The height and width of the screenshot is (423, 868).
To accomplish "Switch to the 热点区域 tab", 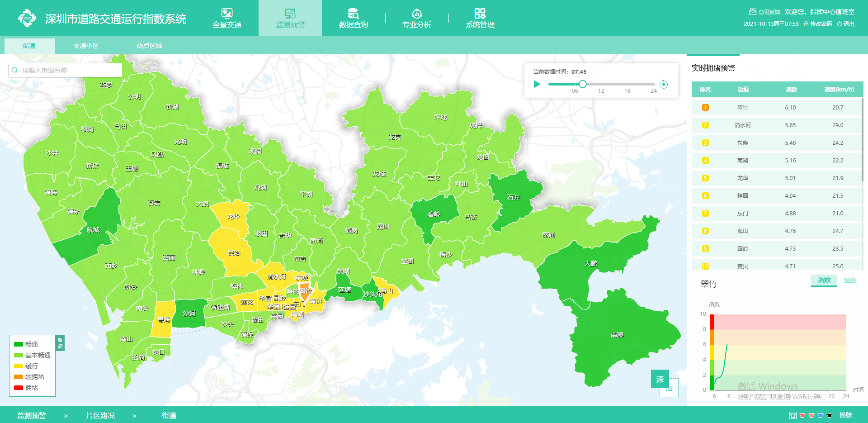I will (149, 46).
